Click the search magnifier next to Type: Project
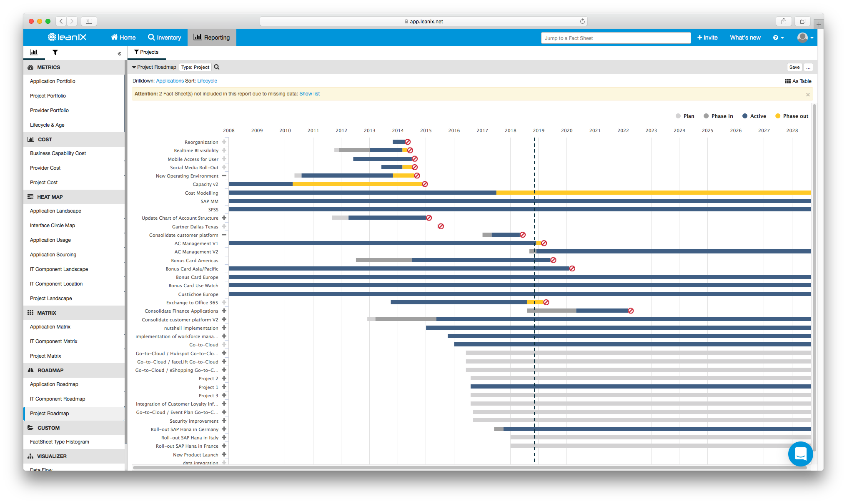Screen dimensions: 847x504 [x=217, y=67]
